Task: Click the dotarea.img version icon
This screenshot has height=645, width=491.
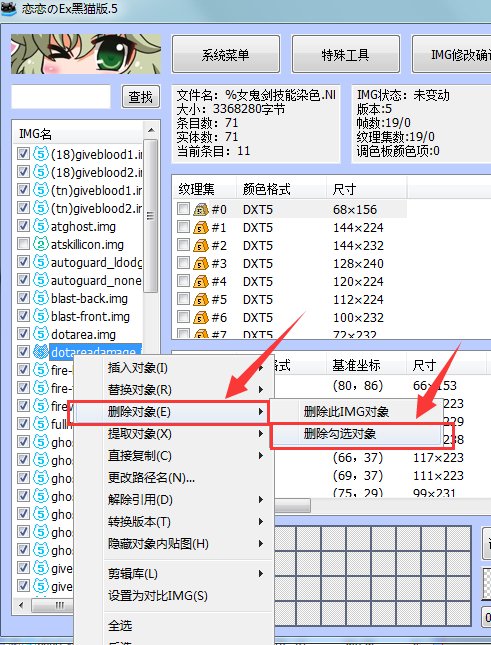Action: click(41, 334)
